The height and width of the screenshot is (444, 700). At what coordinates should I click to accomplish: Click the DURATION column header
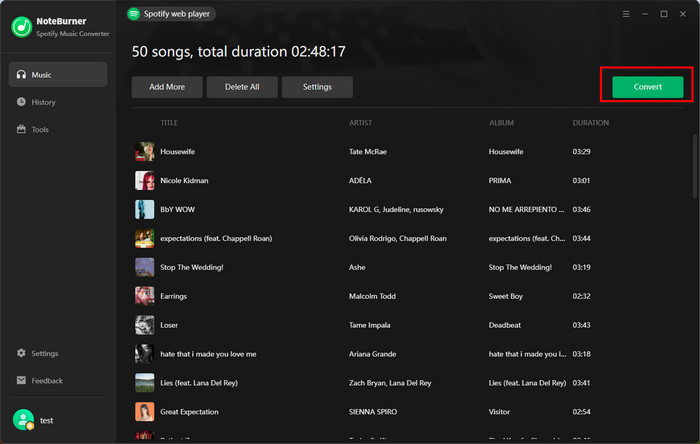(x=591, y=123)
